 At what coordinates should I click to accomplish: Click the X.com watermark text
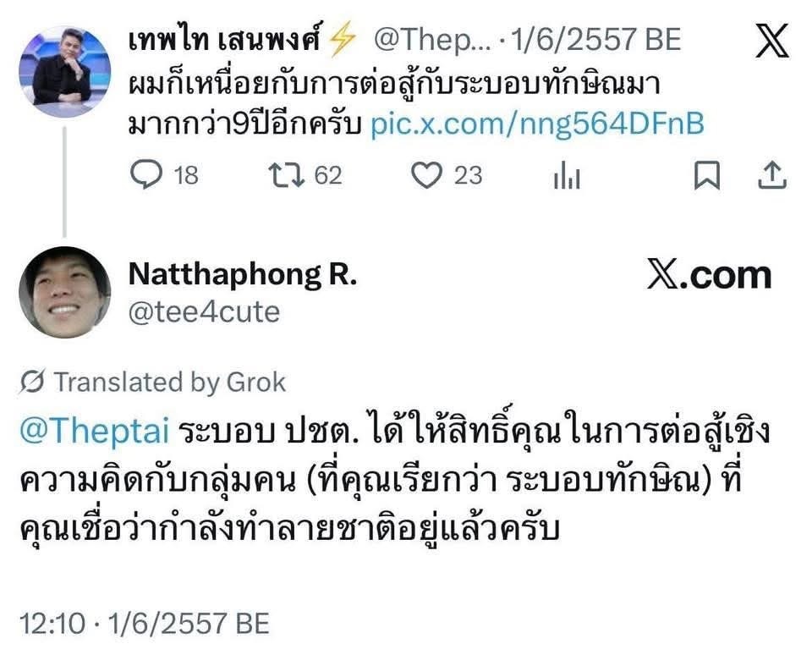coord(709,275)
